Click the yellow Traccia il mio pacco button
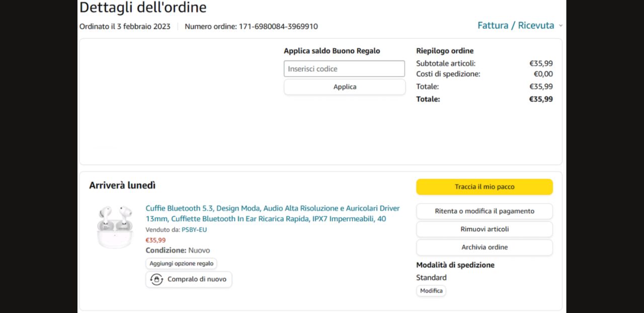644x313 pixels. 484,187
